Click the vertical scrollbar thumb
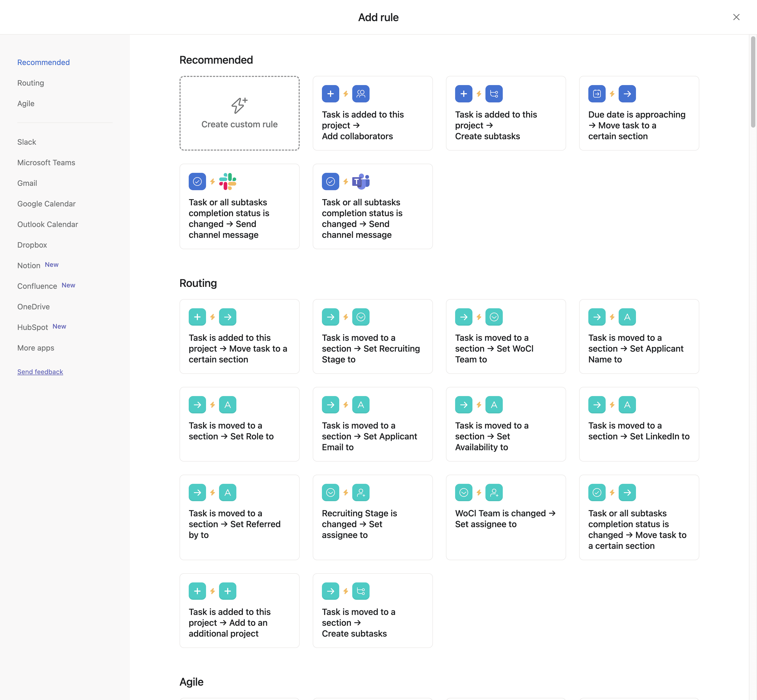Image resolution: width=757 pixels, height=700 pixels. click(753, 82)
